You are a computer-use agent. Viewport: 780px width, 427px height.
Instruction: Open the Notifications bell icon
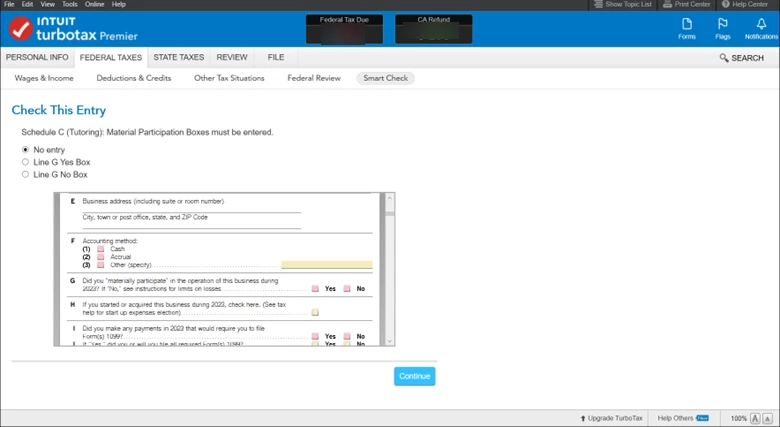[x=761, y=28]
